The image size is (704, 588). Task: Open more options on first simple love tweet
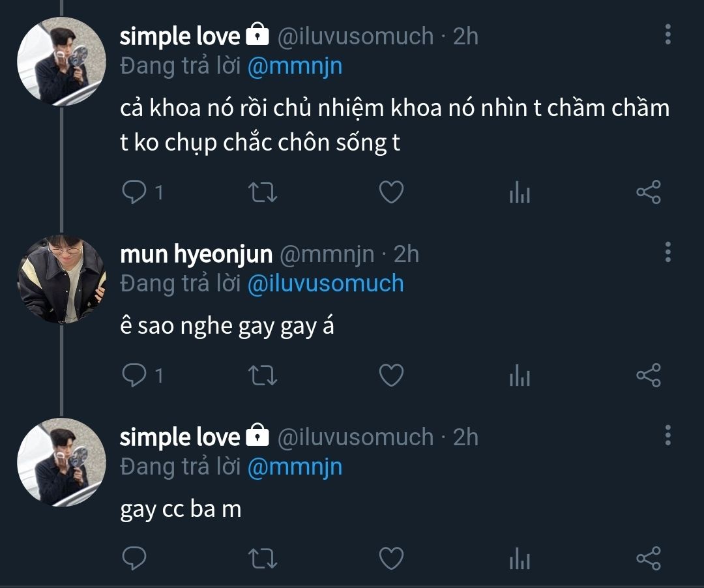(667, 35)
